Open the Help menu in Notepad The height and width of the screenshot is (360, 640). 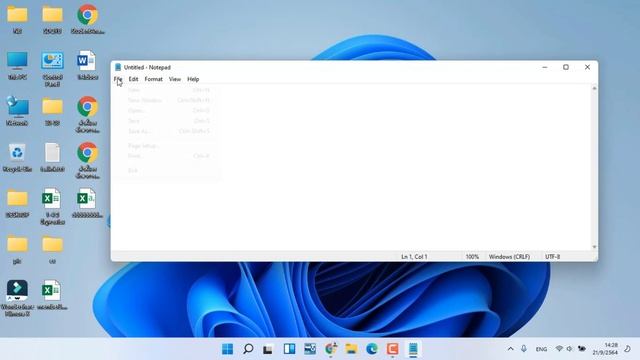tap(193, 79)
